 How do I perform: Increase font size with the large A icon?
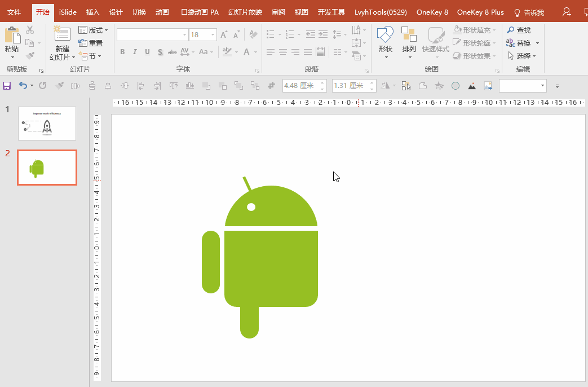(224, 34)
